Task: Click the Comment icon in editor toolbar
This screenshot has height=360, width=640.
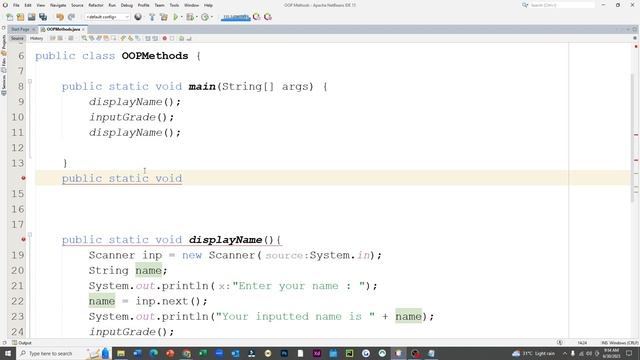Action: 182,38
